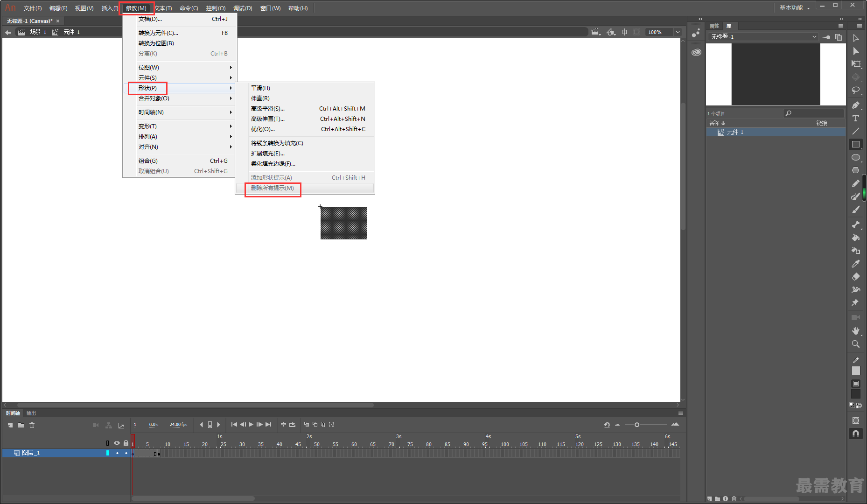867x504 pixels.
Task: Select the Pencil tool
Action: pos(856,183)
